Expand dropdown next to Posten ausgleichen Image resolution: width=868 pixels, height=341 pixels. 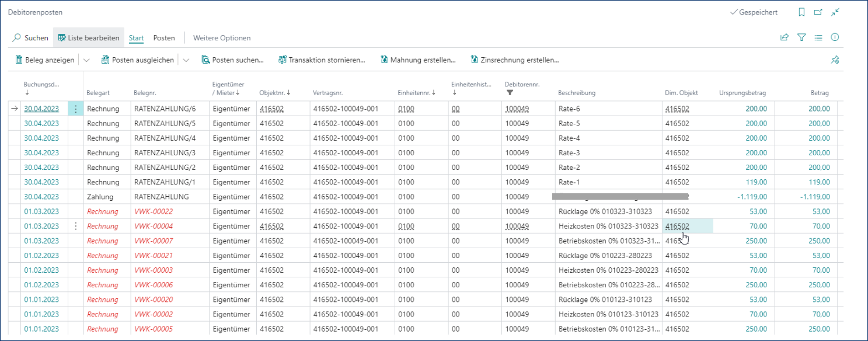186,60
